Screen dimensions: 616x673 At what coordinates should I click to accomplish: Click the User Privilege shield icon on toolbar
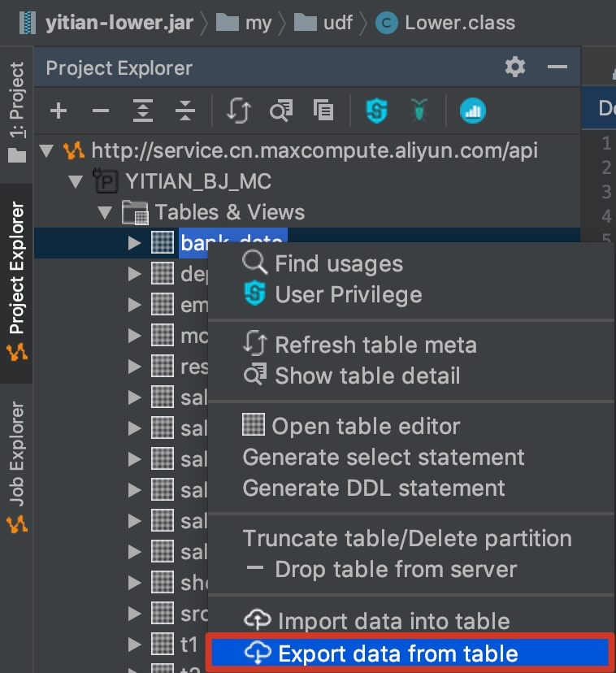[376, 111]
